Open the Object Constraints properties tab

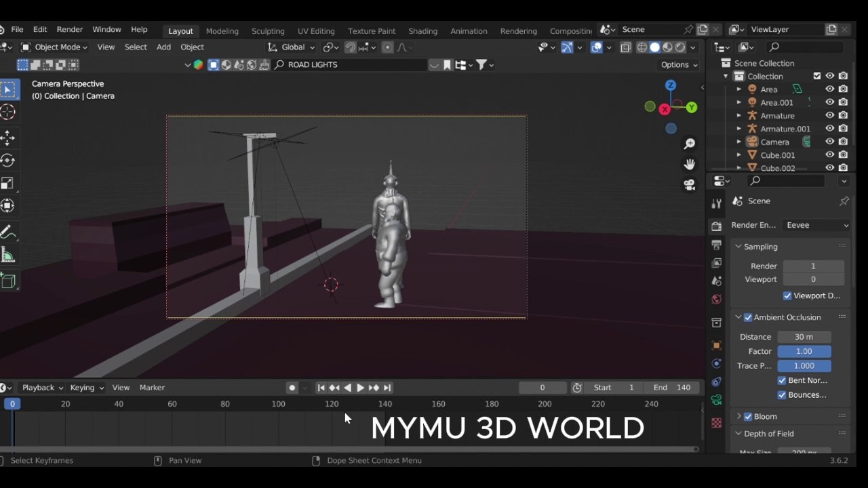[x=717, y=382]
